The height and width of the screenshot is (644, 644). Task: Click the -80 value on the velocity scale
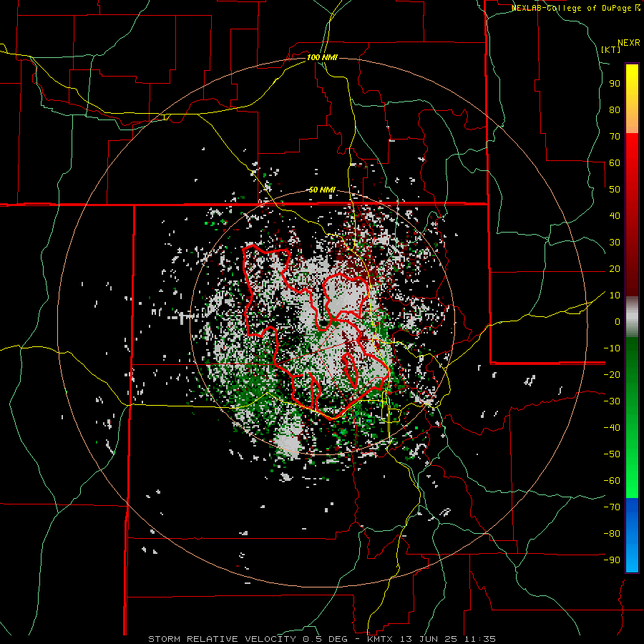coord(612,534)
